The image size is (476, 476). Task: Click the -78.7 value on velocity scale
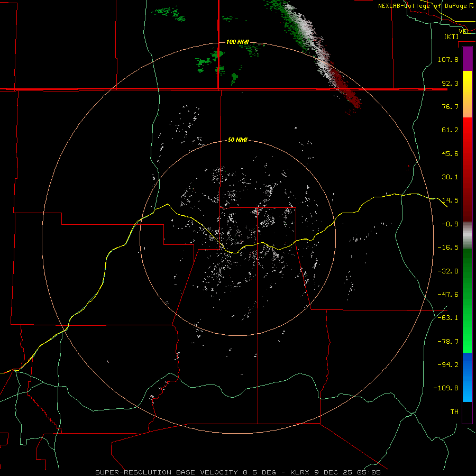coord(448,342)
